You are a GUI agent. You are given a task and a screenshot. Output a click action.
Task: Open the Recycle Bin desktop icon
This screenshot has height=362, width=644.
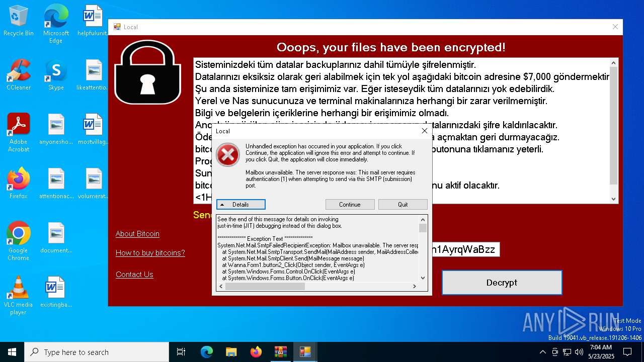pyautogui.click(x=18, y=20)
